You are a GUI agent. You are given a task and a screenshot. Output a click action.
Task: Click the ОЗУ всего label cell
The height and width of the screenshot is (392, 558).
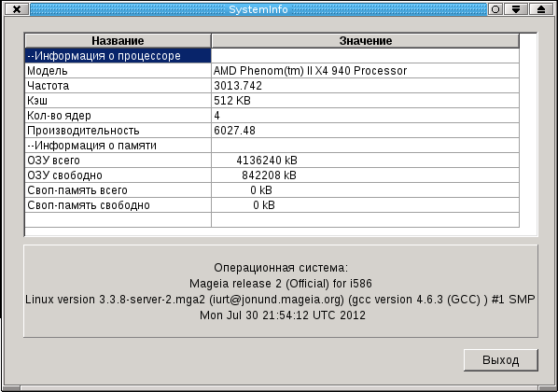pyautogui.click(x=118, y=161)
